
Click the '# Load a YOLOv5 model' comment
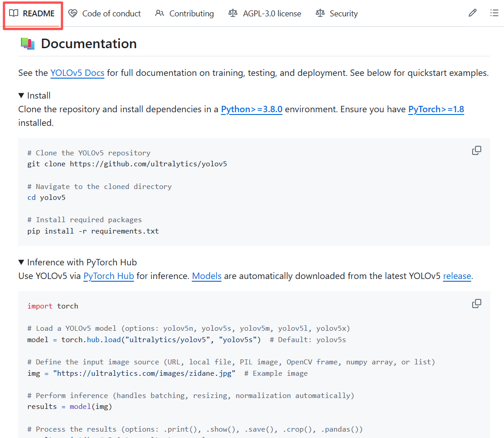[189, 328]
